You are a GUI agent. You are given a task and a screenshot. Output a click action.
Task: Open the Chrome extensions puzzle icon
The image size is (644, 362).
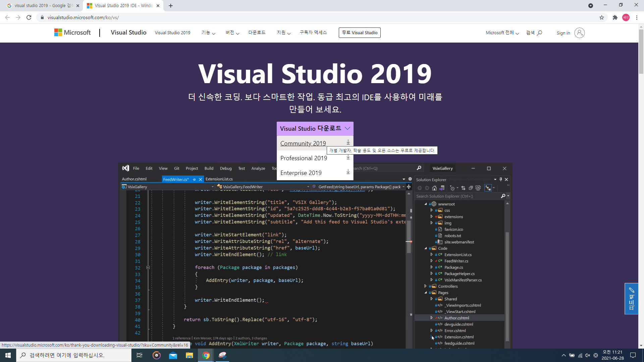click(x=615, y=17)
